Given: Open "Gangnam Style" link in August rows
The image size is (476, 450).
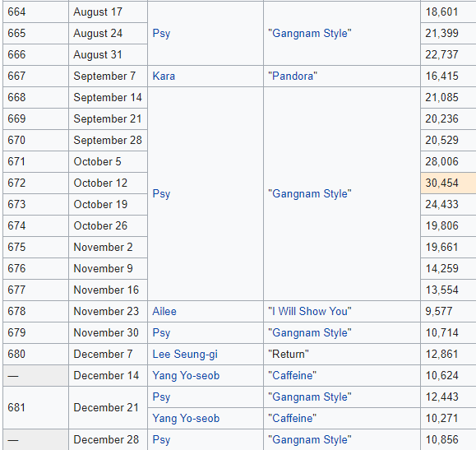Looking at the screenshot, I should (x=310, y=33).
